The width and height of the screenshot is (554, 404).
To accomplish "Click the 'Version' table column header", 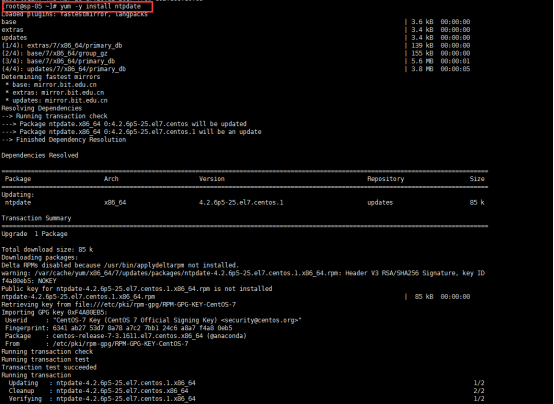I will coord(212,179).
